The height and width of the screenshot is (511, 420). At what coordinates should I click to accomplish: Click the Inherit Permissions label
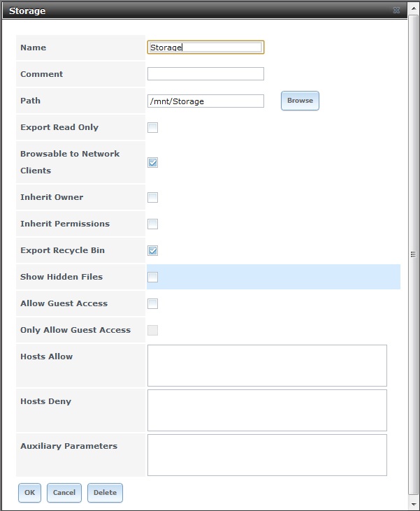[65, 224]
